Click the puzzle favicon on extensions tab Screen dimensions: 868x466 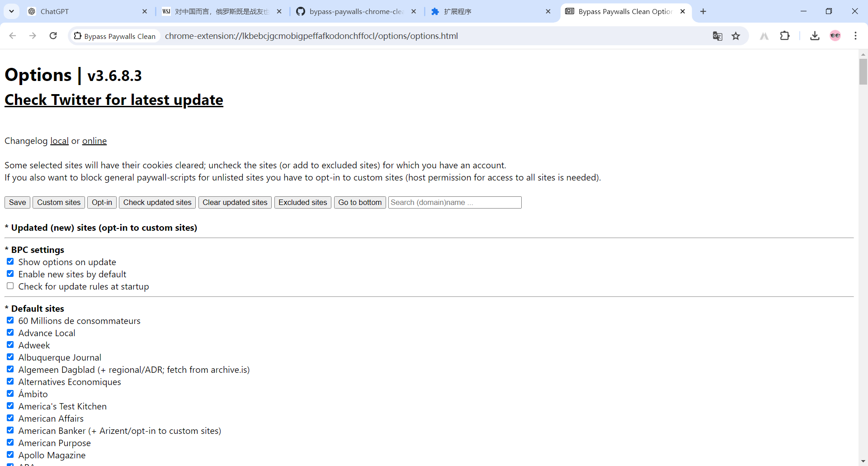pos(435,11)
